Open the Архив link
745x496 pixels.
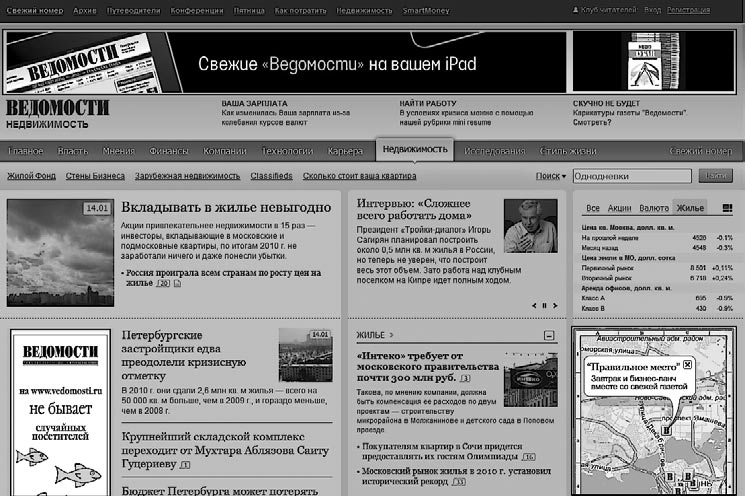85,10
